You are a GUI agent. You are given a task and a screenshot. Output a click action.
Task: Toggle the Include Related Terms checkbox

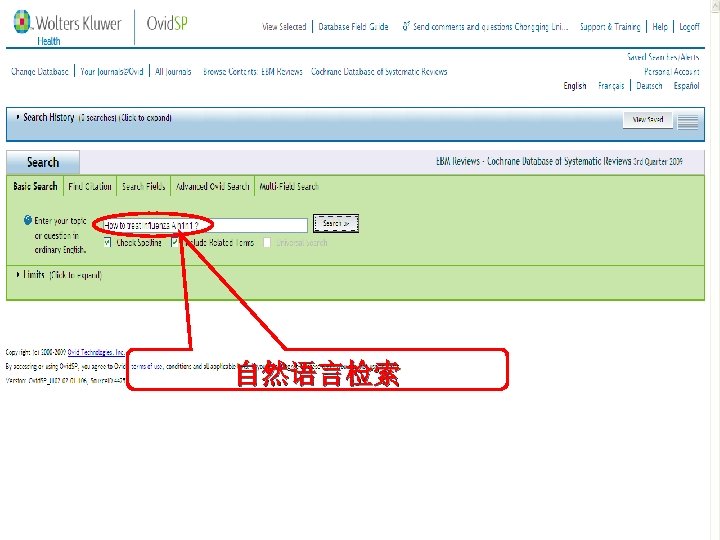[x=175, y=242]
